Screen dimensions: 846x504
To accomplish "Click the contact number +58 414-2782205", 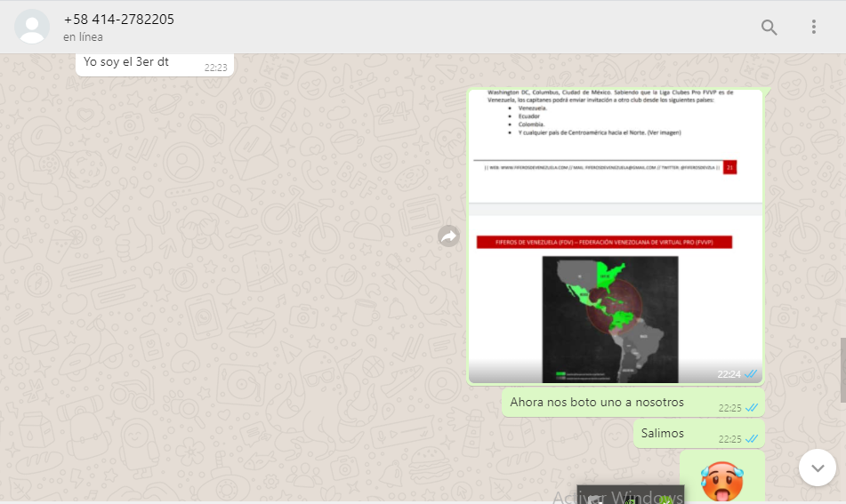I will 118,20.
